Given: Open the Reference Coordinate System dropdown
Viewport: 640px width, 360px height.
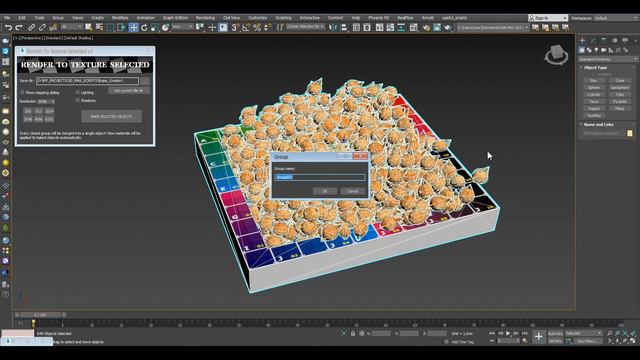Looking at the screenshot, I should tap(182, 27).
